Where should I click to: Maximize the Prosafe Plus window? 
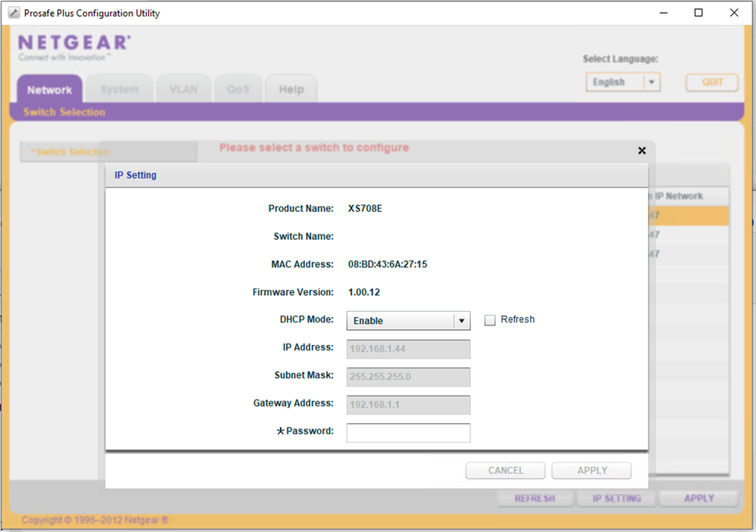pyautogui.click(x=698, y=13)
